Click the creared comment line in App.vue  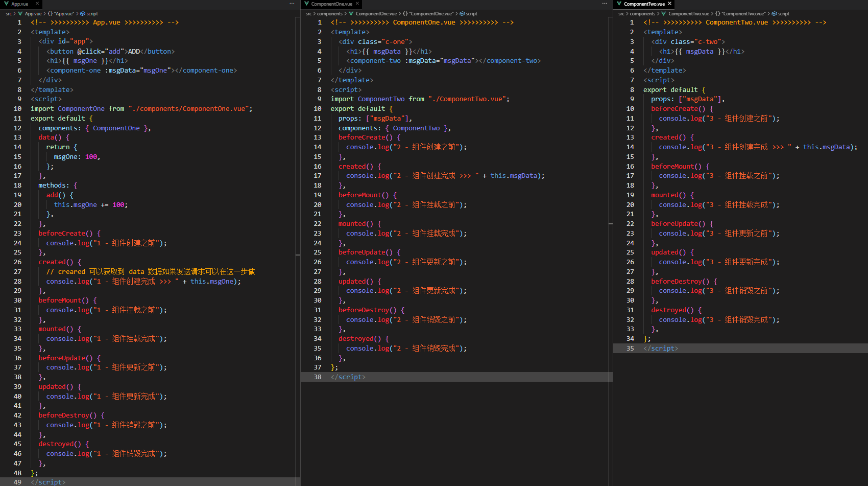151,272
